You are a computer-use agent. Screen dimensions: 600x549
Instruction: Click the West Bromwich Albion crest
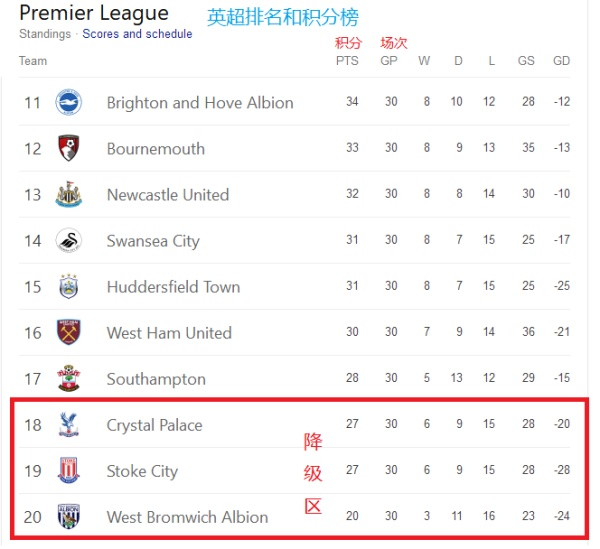[x=68, y=516]
